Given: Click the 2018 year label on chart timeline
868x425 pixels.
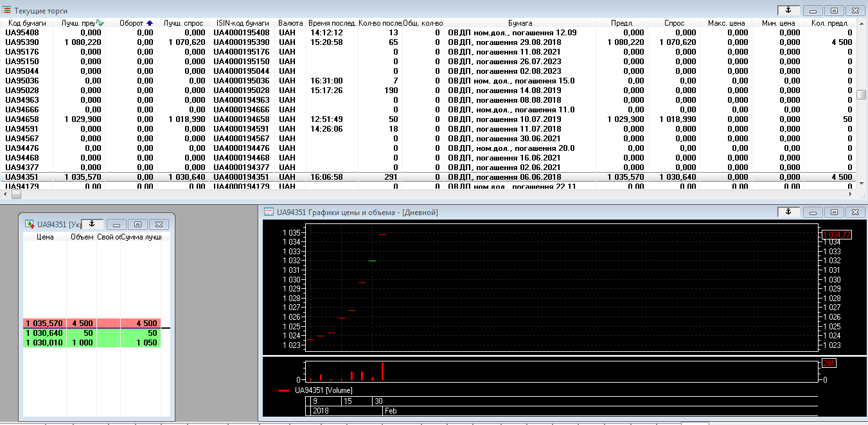Looking at the screenshot, I should coord(319,410).
